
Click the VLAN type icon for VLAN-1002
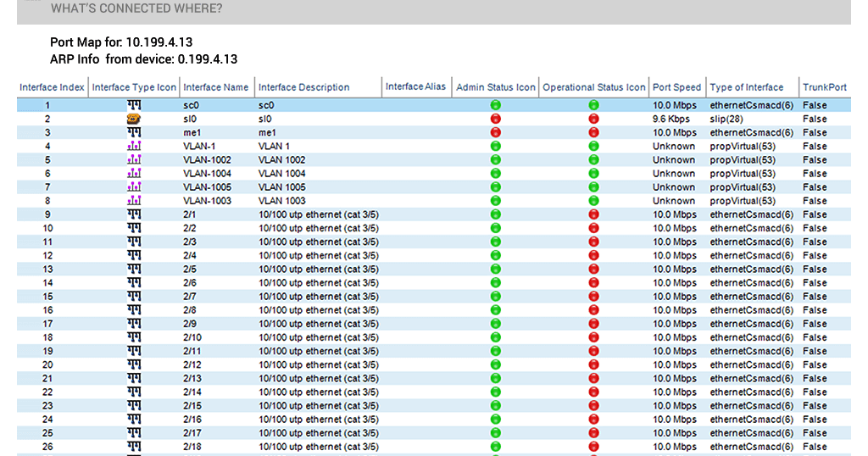[x=134, y=160]
